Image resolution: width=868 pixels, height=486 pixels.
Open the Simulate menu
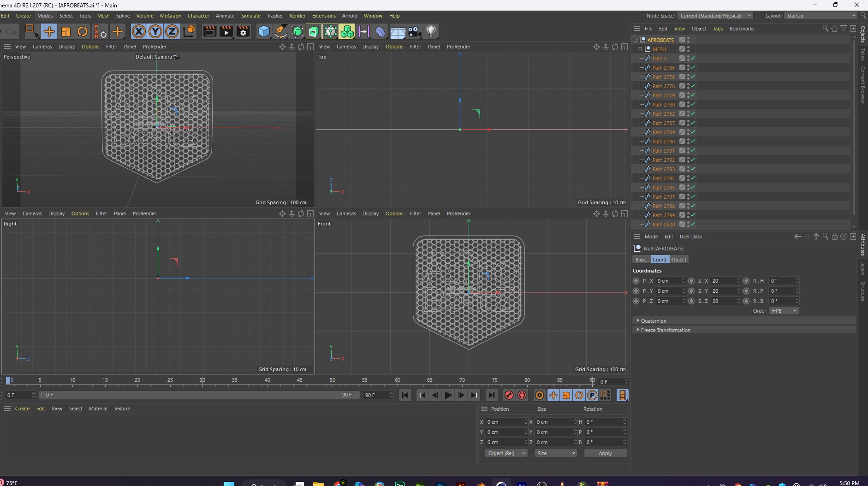[250, 16]
